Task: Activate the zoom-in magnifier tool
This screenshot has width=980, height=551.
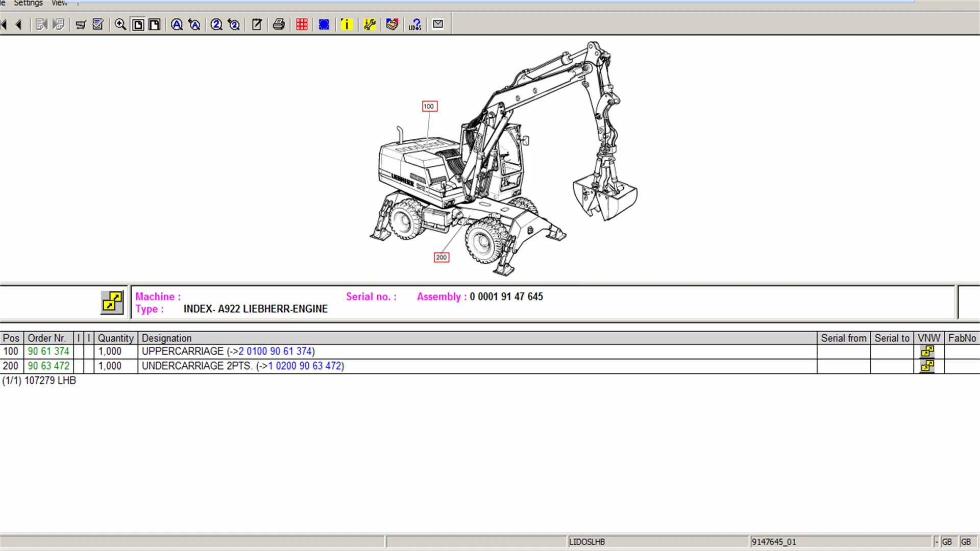Action: click(x=120, y=24)
